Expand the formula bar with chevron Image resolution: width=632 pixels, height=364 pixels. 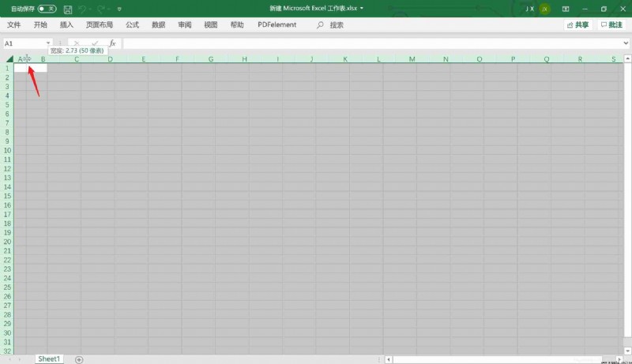point(626,43)
